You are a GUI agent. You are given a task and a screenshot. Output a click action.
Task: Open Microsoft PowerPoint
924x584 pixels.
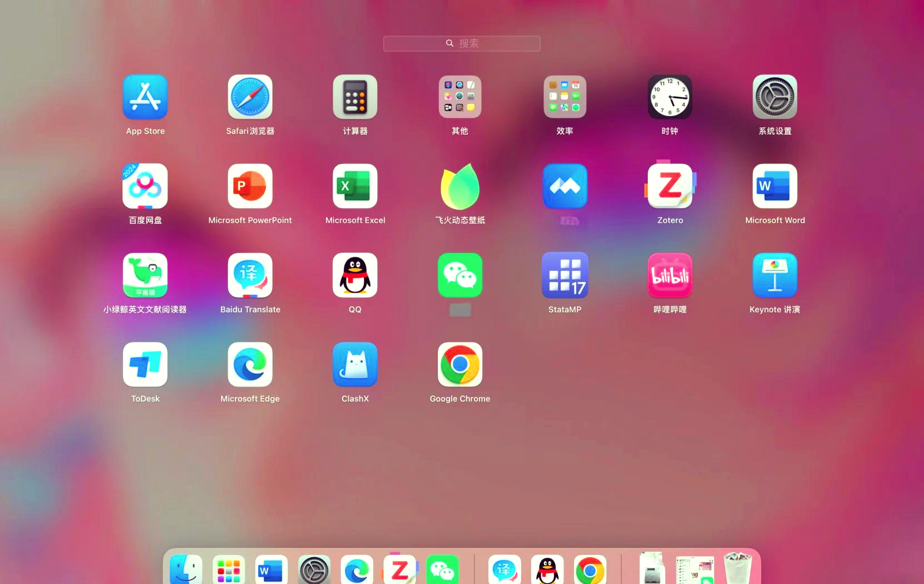tap(250, 186)
